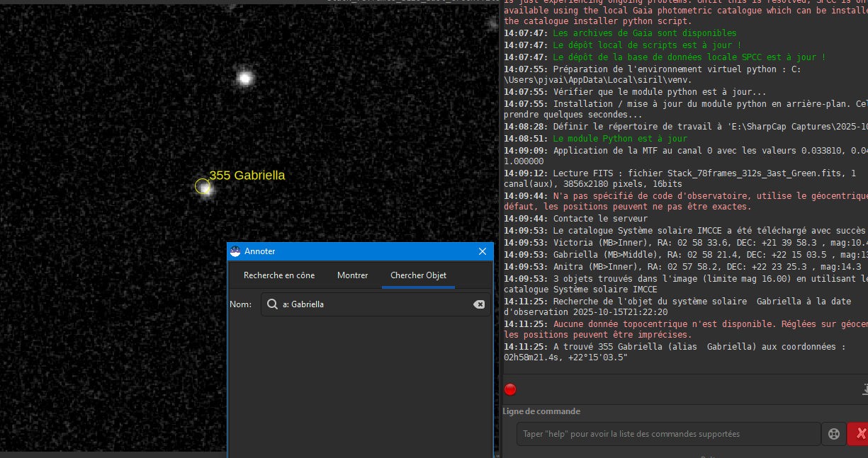Select the Chercher Objet tab
Image resolution: width=868 pixels, height=458 pixels.
[x=418, y=275]
